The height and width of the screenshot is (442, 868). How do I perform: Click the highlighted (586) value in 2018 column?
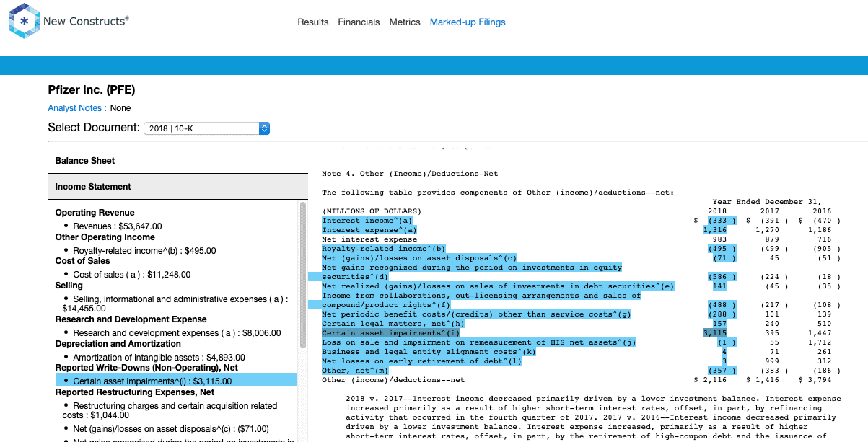pyautogui.click(x=722, y=277)
